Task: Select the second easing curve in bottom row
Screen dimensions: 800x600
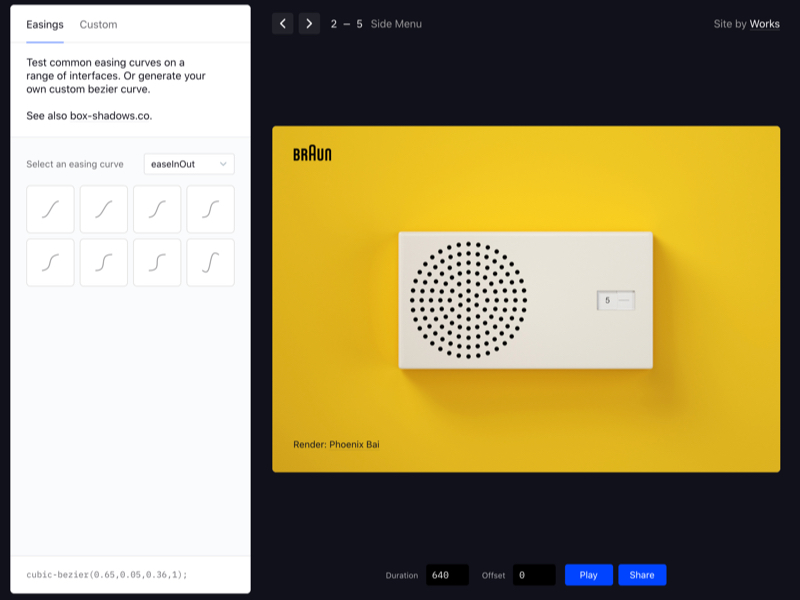Action: [104, 263]
